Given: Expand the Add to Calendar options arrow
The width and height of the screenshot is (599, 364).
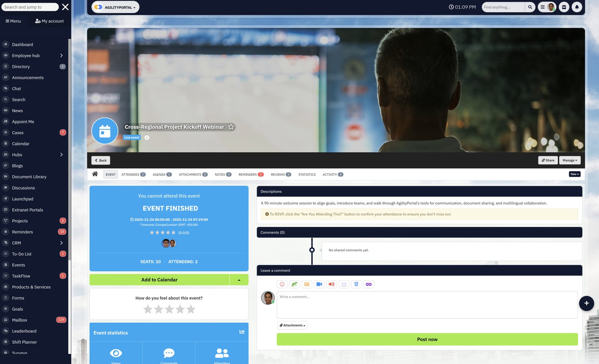Looking at the screenshot, I should (x=239, y=280).
